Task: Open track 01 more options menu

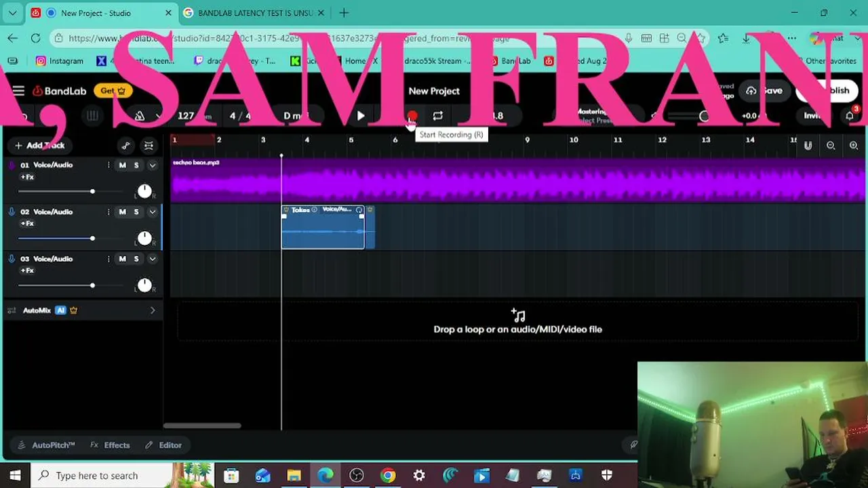Action: [108, 165]
